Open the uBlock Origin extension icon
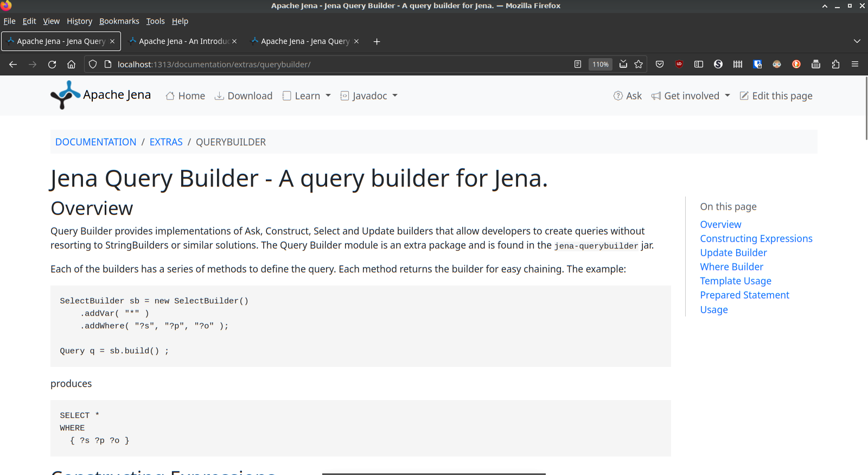Screen dimensions: 868x475 pyautogui.click(x=679, y=64)
